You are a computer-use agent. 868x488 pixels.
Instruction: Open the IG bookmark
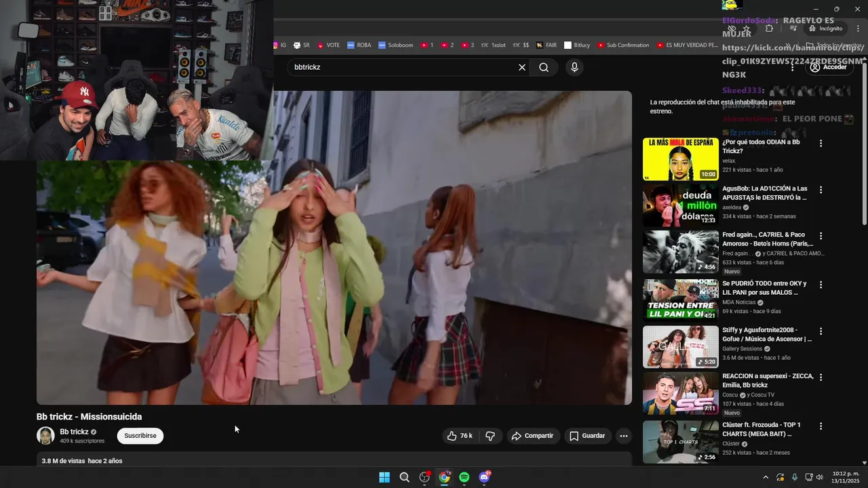coord(279,45)
